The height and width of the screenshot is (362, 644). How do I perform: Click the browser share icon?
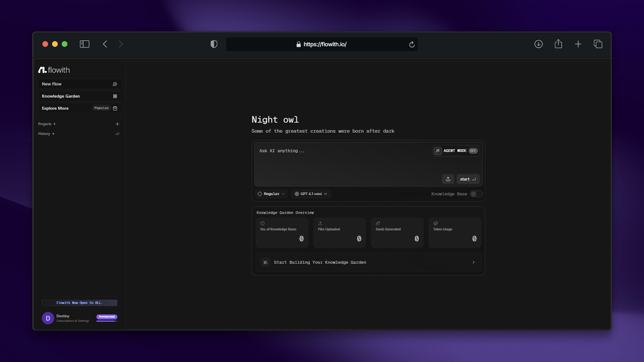coord(558,44)
